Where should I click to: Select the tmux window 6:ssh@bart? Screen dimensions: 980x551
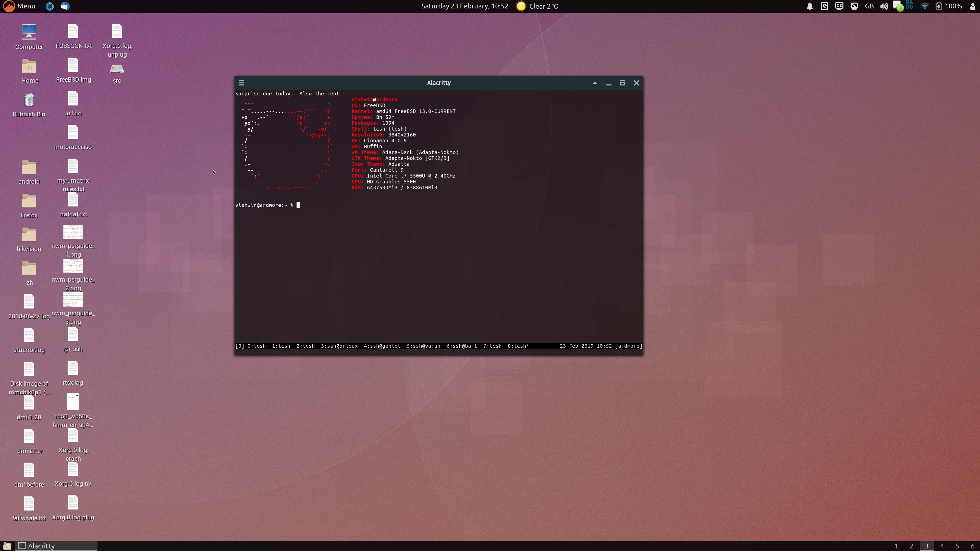461,346
